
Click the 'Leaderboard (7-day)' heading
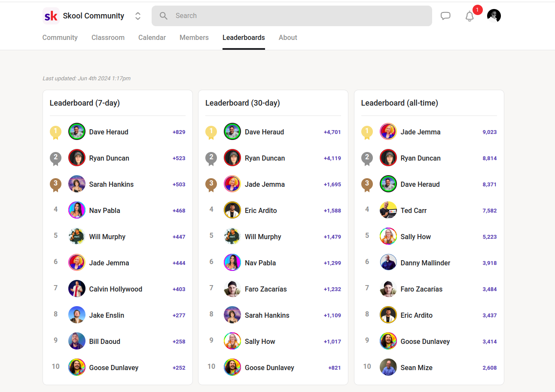[85, 103]
